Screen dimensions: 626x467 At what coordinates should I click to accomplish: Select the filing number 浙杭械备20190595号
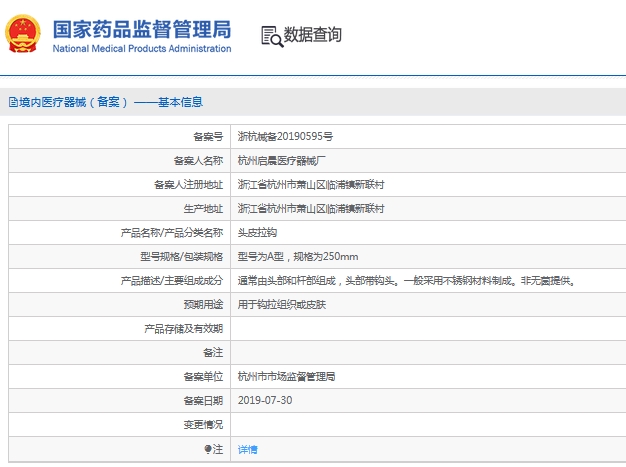click(x=285, y=137)
